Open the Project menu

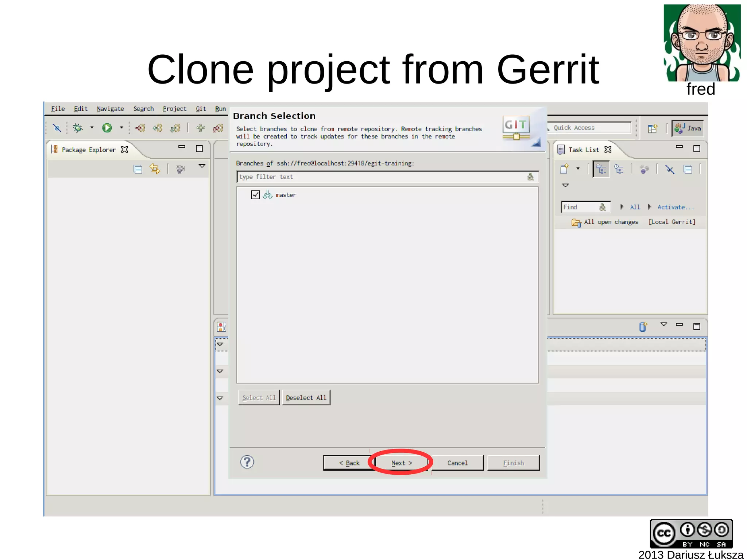click(174, 109)
